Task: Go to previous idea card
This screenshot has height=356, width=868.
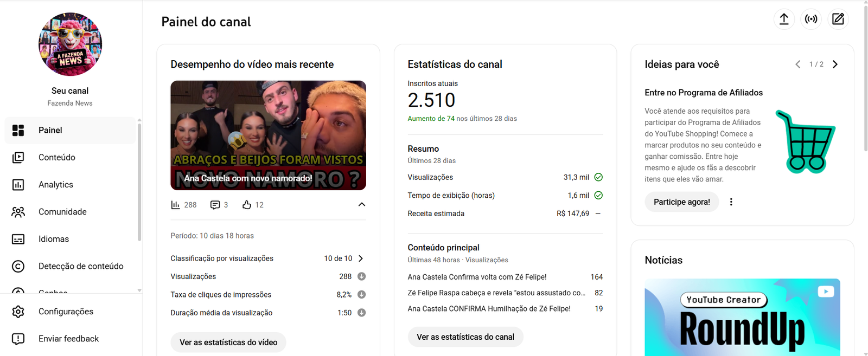Action: point(797,64)
